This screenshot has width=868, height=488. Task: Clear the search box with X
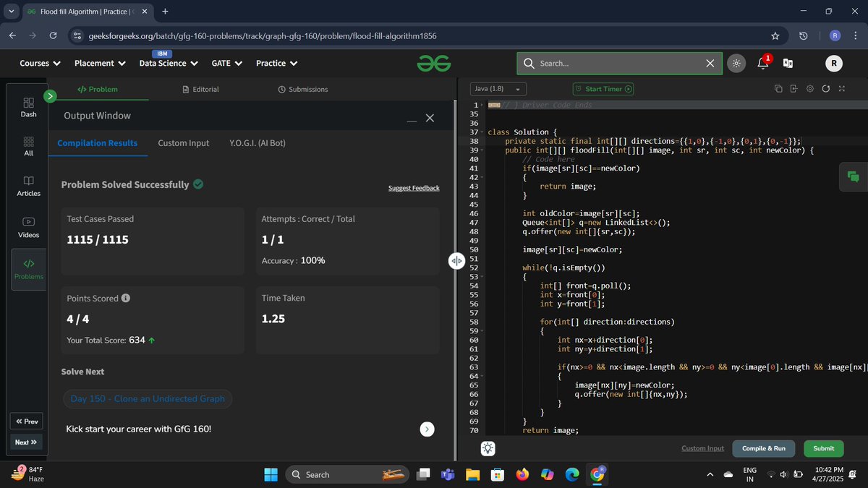710,64
